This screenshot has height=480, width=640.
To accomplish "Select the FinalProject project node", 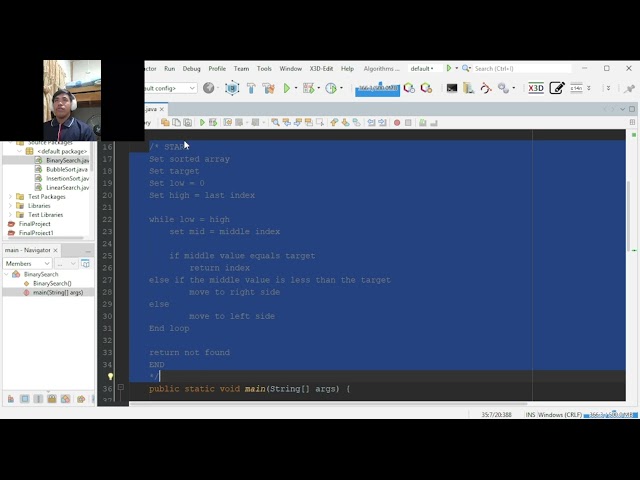I will (x=34, y=224).
